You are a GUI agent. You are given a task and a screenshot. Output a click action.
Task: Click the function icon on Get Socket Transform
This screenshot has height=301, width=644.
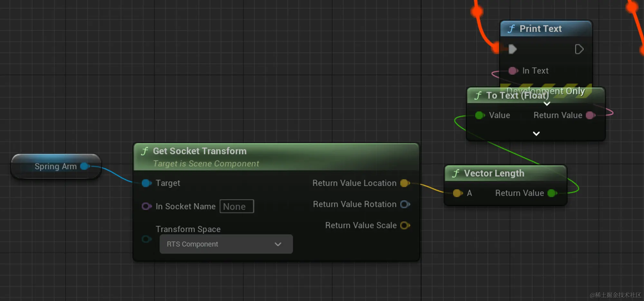point(145,151)
